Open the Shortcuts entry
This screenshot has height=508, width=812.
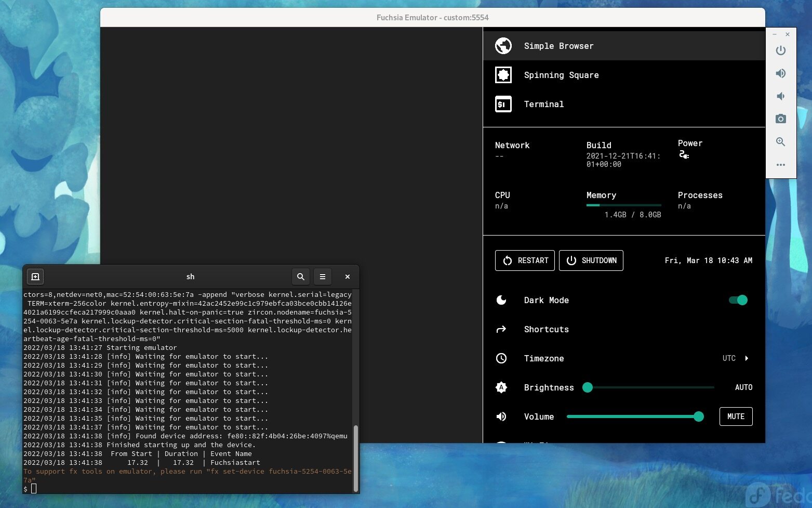pyautogui.click(x=546, y=329)
